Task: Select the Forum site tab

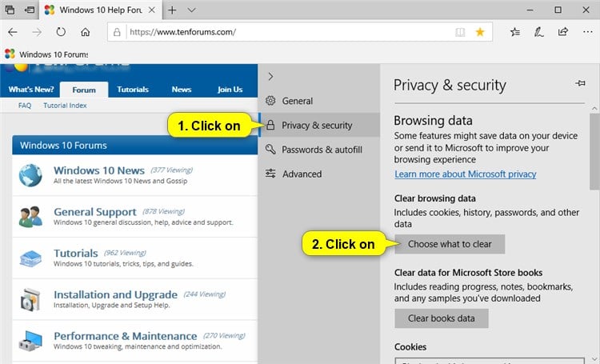Action: [84, 90]
